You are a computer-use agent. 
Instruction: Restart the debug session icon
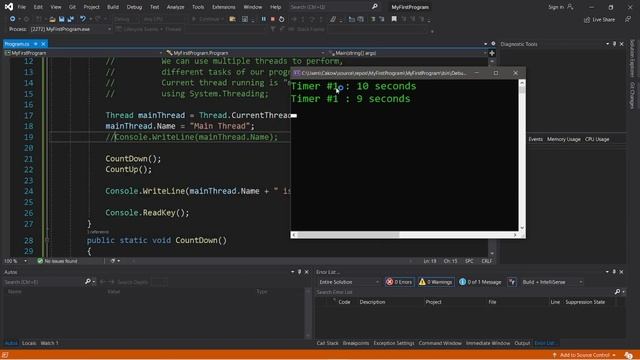click(x=282, y=19)
